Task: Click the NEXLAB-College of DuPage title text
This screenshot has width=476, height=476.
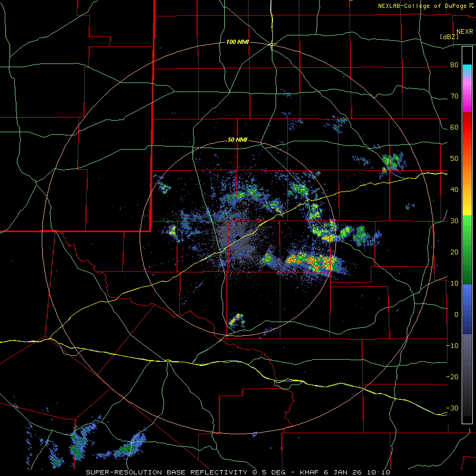Action: point(423,6)
